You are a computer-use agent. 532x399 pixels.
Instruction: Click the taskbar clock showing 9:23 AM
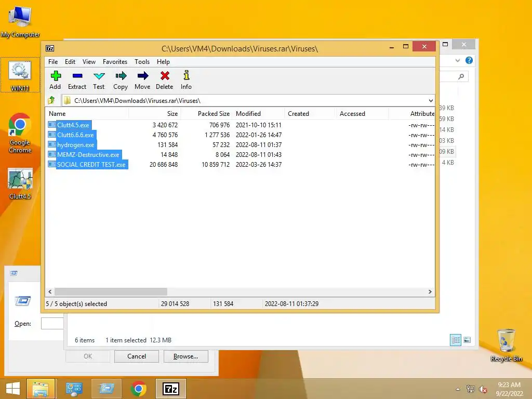(x=509, y=385)
